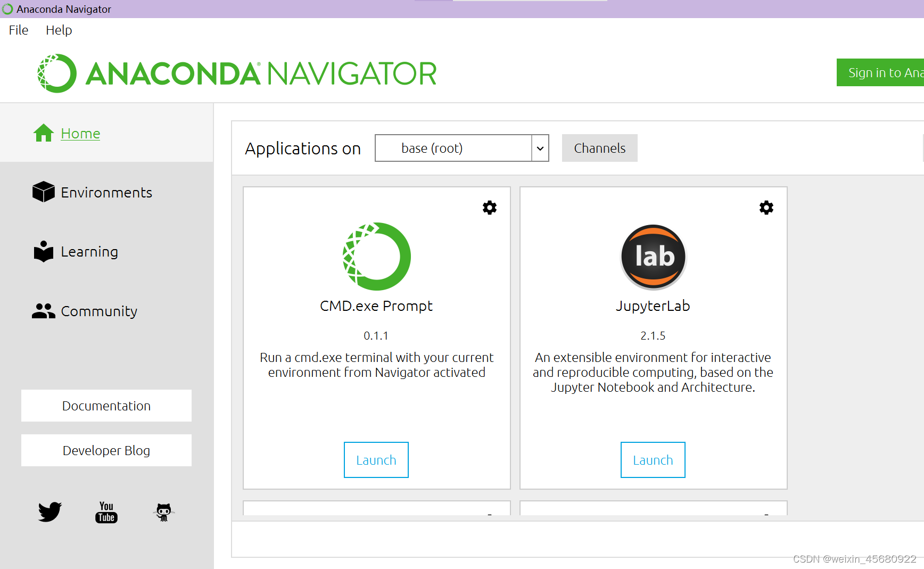Click the Sign in to Anaconda button
This screenshot has height=569, width=924.
880,72
